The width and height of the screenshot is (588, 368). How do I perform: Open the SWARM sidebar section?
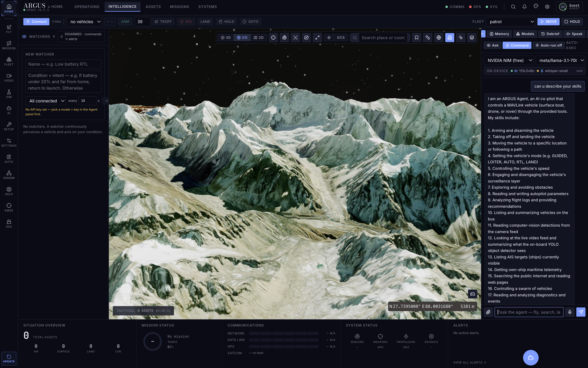click(9, 175)
